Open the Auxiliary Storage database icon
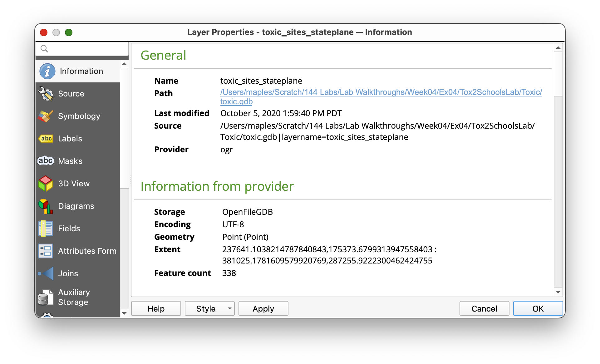This screenshot has width=600, height=364. click(46, 297)
